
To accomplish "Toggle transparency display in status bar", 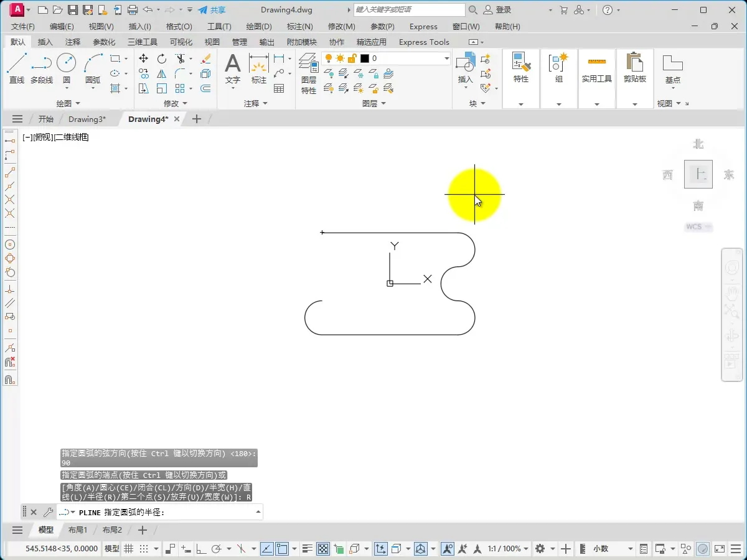I will [323, 549].
